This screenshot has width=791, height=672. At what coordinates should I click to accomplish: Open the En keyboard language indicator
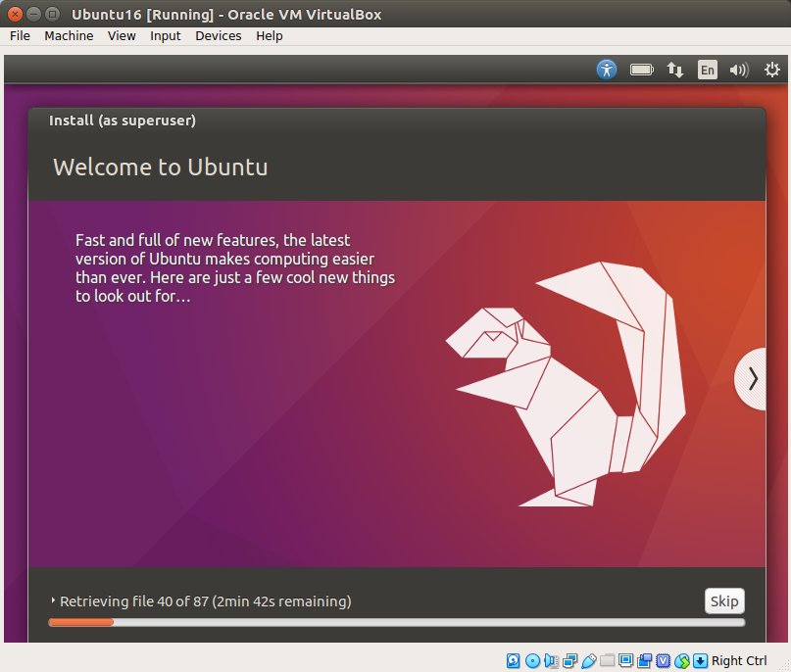click(708, 70)
